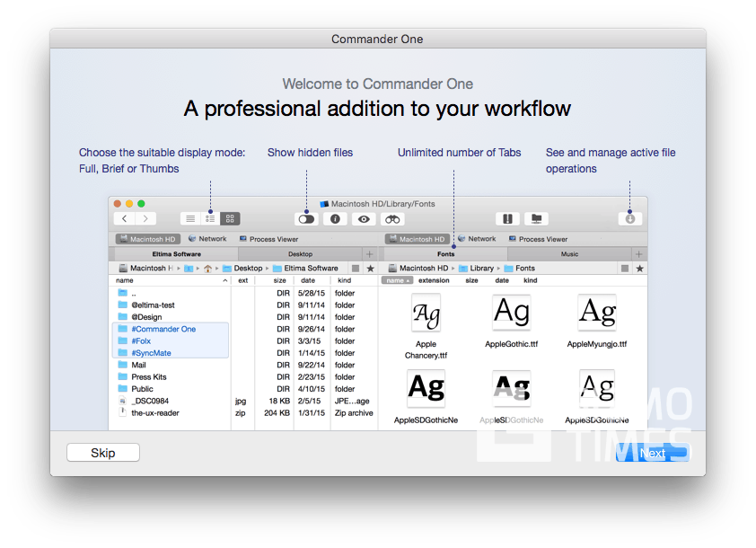Click the home icon in left breadcrumb
The width and height of the screenshot is (756, 548).
click(x=207, y=269)
